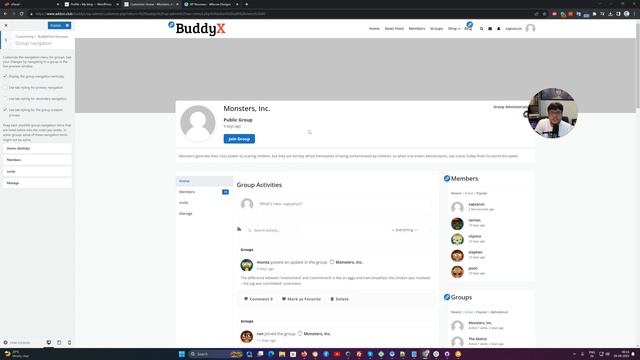Open The Matrix group in Groups widget
640x360 pixels.
(477, 339)
